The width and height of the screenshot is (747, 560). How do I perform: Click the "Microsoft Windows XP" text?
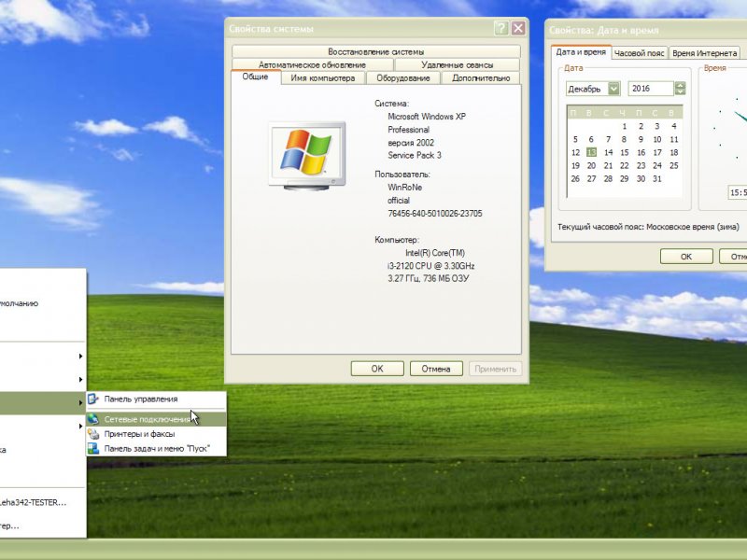point(427,116)
